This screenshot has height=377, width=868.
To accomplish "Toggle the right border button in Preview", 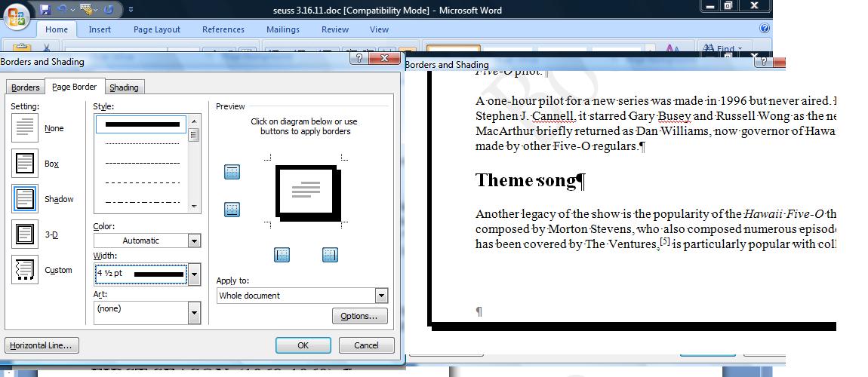I will point(330,254).
